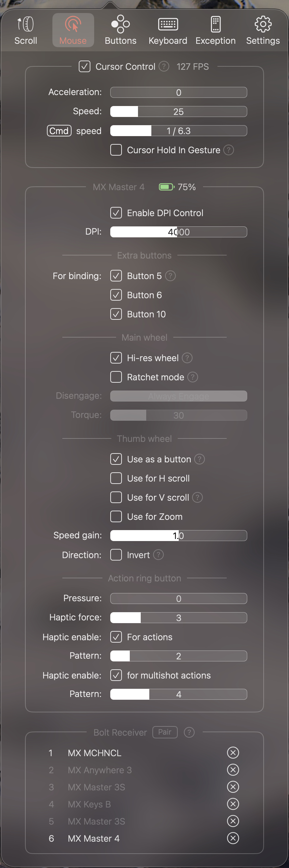Switch to the Buttons tab

[121, 31]
